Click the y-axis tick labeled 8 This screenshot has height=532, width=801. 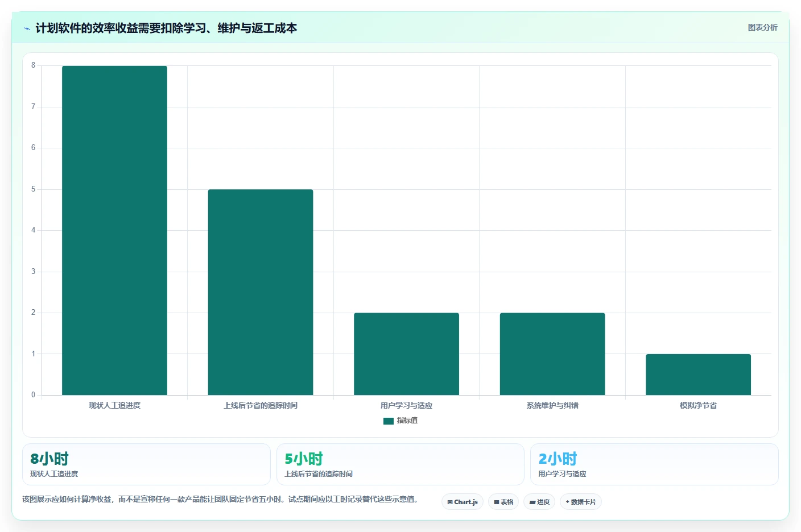pyautogui.click(x=33, y=65)
